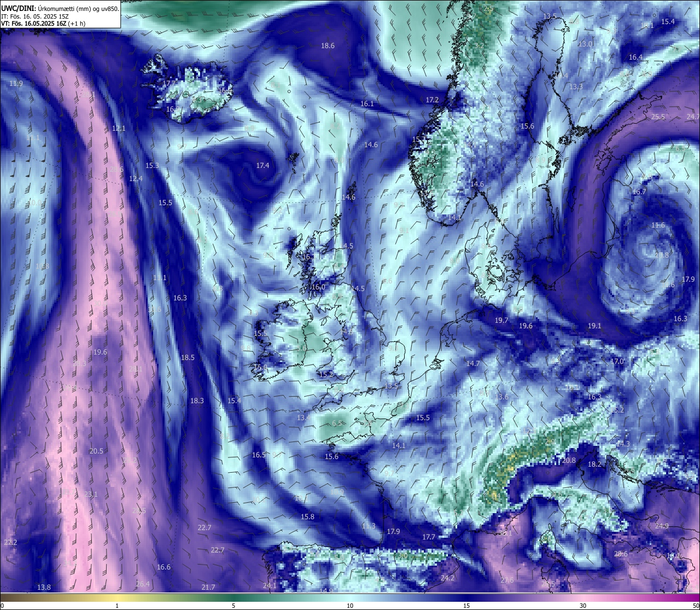Viewport: 700px width, 610px height.
Task: Click the 24.7 value at right edge
Action: point(693,116)
